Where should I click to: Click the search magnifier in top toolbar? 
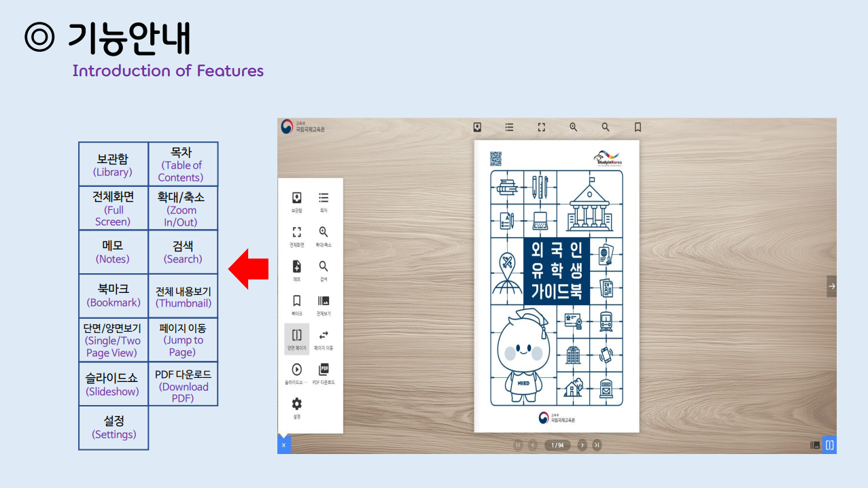pyautogui.click(x=606, y=127)
